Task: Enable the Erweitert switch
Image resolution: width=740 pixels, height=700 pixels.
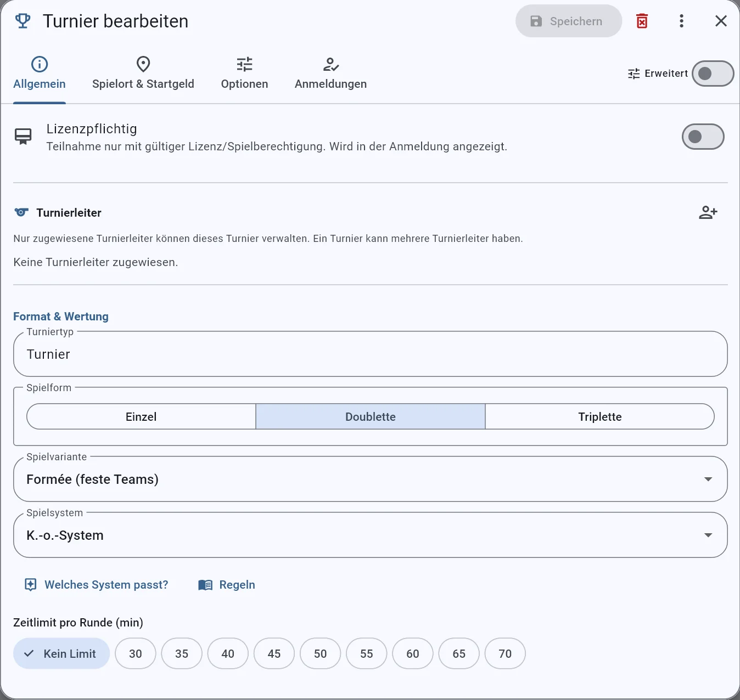Action: point(713,74)
